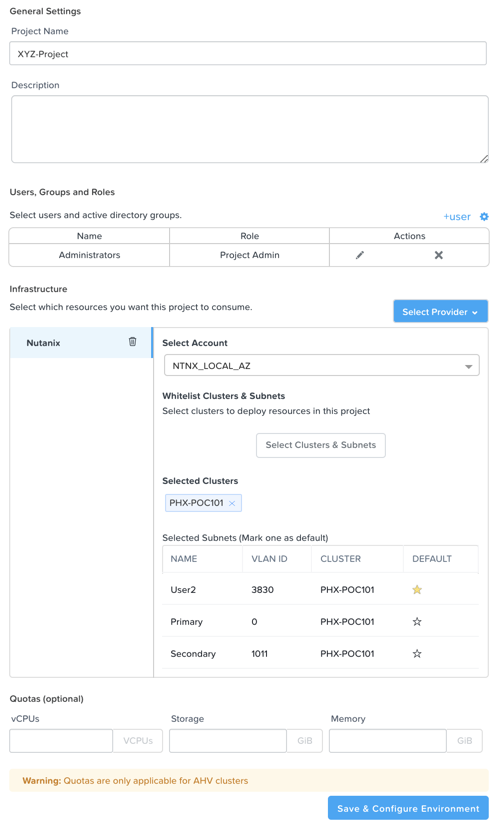Click the 'Primary' subnet name
Viewport: 498px width, 831px height.
click(186, 622)
